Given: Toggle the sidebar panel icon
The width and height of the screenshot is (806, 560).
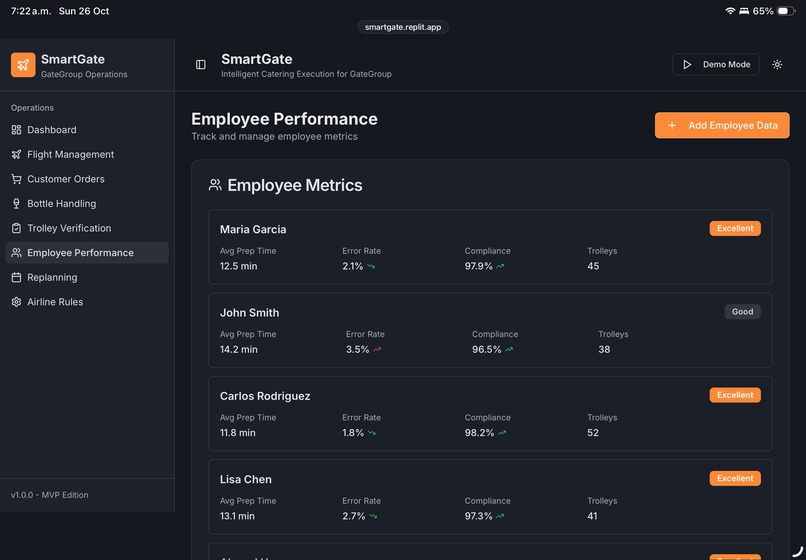Looking at the screenshot, I should [x=201, y=65].
